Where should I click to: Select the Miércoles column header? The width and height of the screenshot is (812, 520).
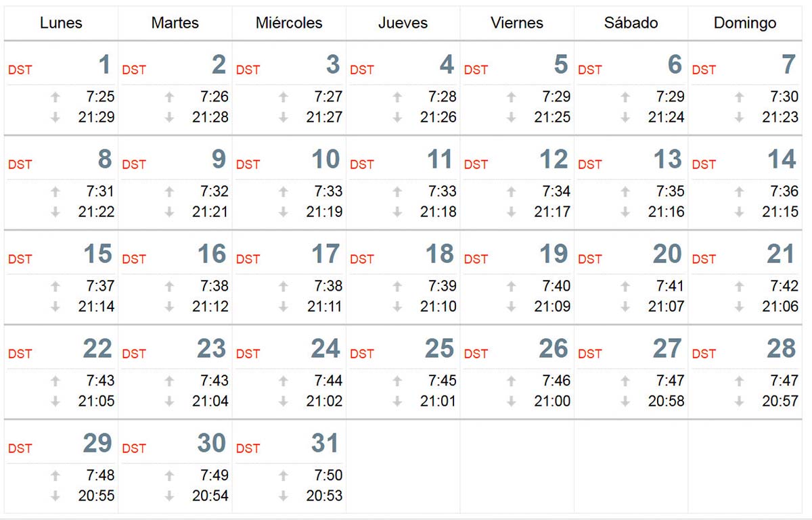click(x=289, y=23)
